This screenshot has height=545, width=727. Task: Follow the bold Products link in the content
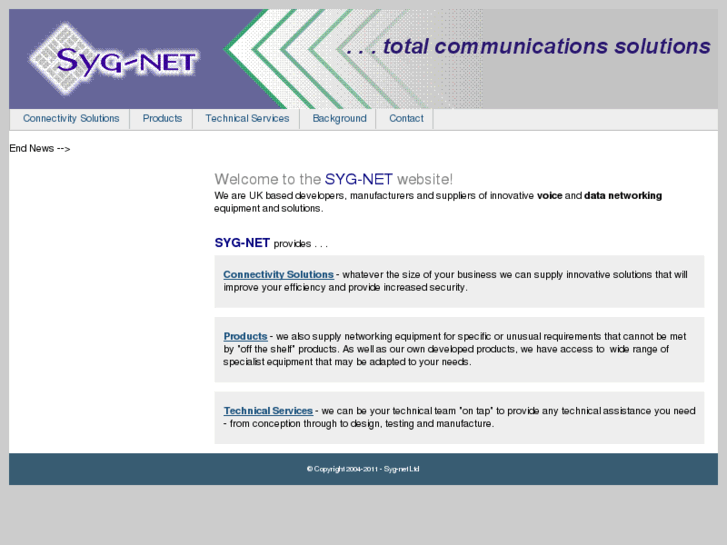[245, 336]
